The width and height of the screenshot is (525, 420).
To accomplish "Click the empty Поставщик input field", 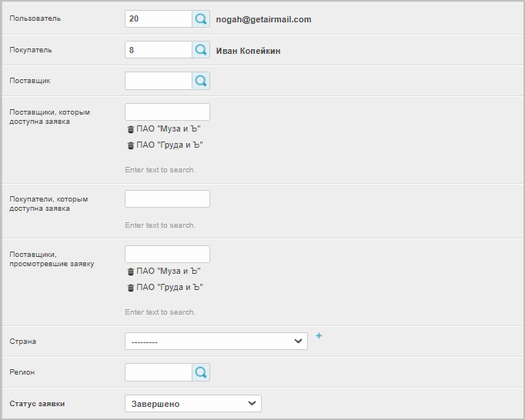I will coord(158,81).
